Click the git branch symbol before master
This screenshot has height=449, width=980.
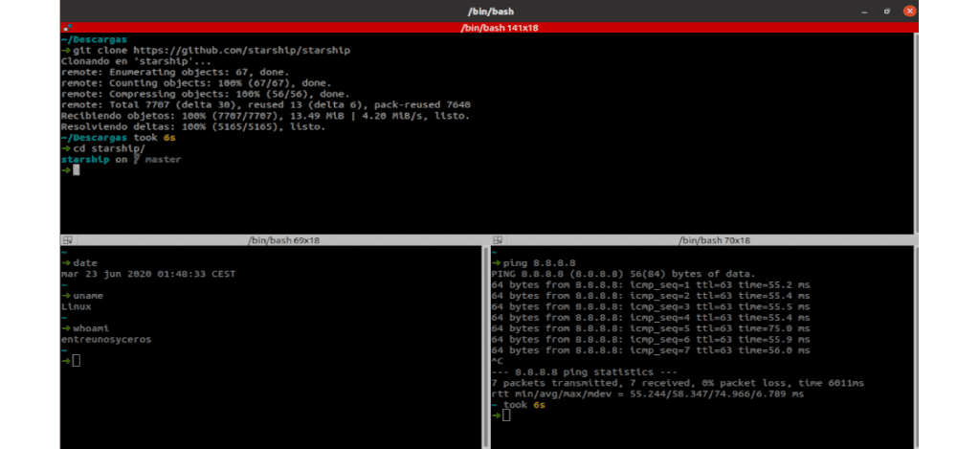(137, 160)
